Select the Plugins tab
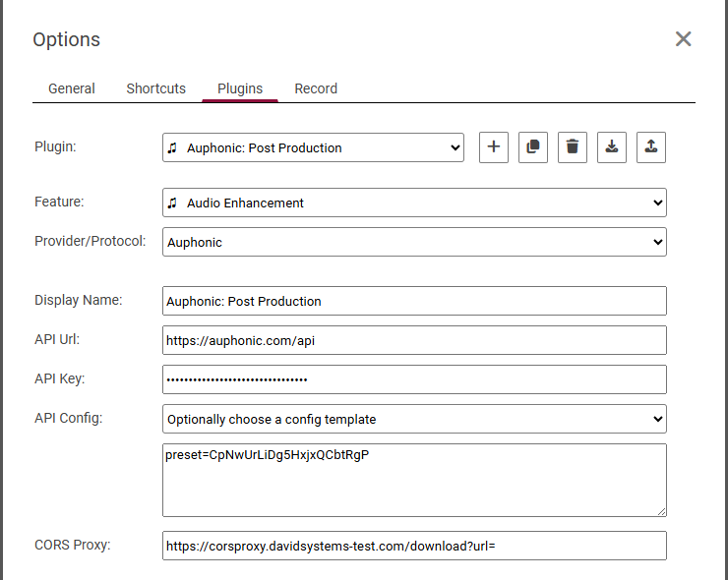 pyautogui.click(x=240, y=88)
